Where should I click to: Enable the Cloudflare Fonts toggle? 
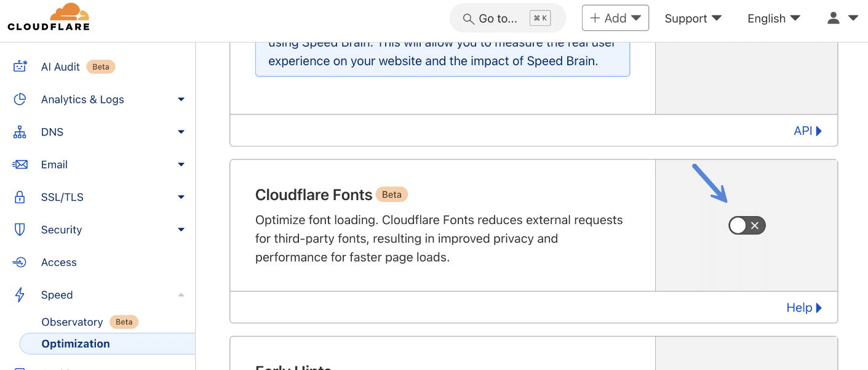point(747,225)
